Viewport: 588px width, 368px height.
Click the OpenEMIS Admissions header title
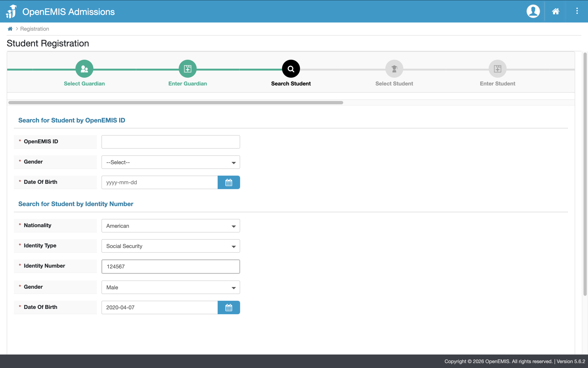[x=68, y=12]
